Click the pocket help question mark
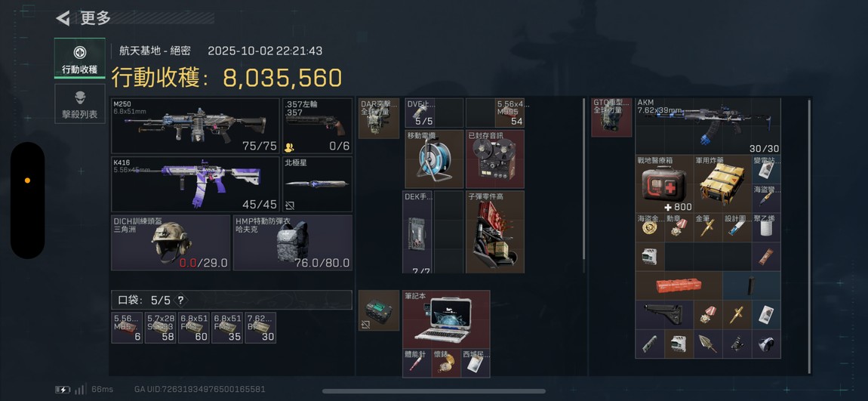 tap(180, 301)
